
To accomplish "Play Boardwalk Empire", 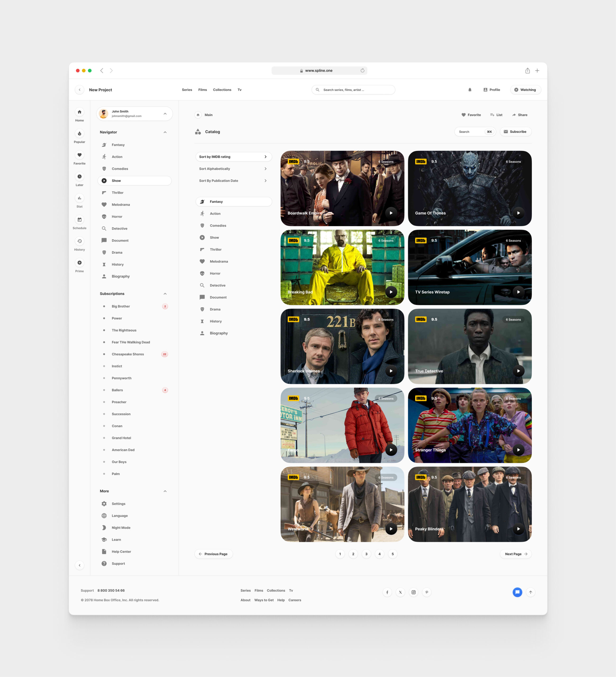I will (x=391, y=213).
